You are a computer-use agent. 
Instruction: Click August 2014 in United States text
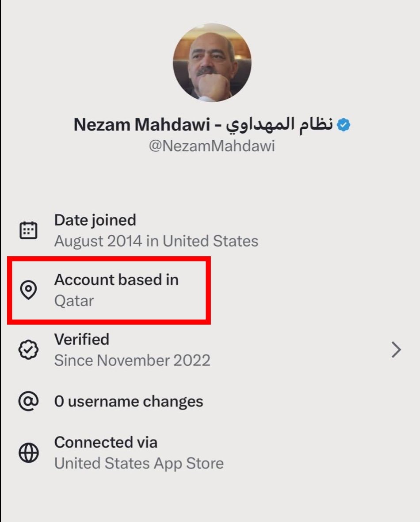coord(156,241)
